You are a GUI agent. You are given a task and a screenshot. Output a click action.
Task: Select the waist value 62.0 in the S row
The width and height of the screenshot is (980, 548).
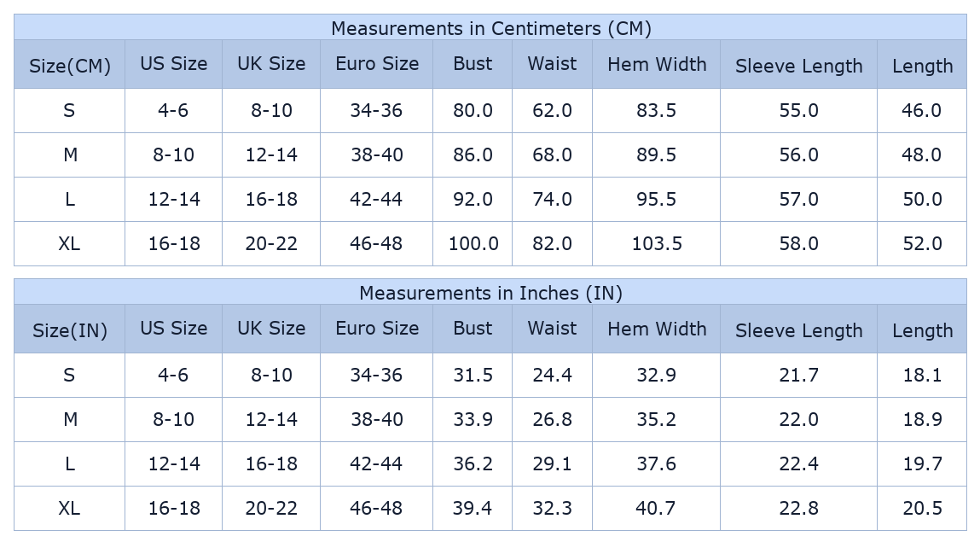click(552, 110)
